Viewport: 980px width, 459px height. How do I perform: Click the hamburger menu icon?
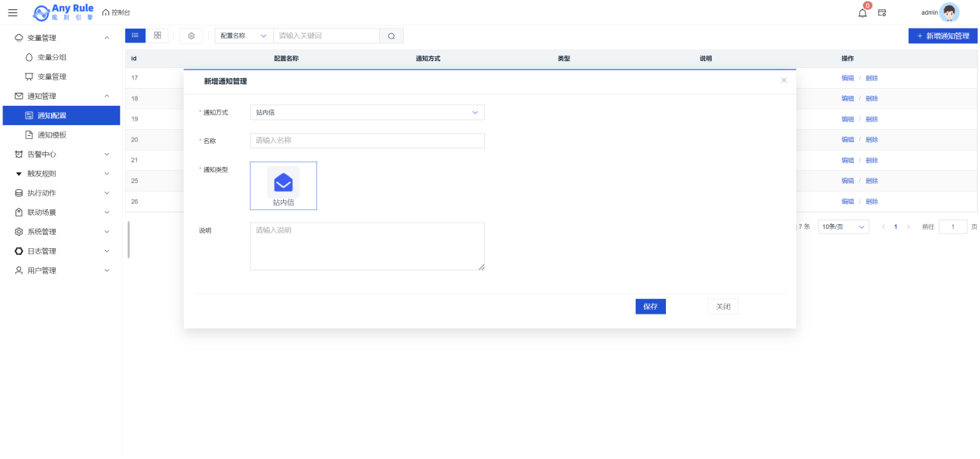click(x=12, y=12)
